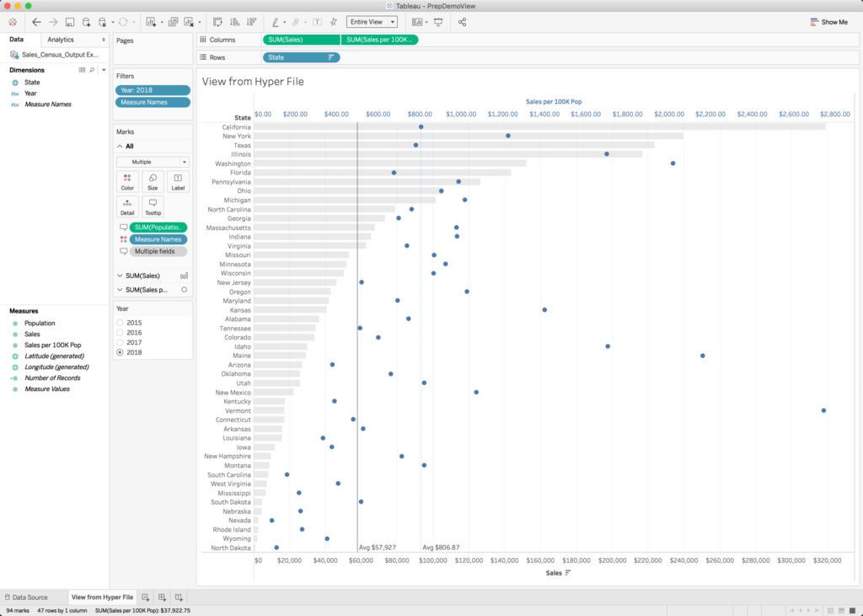
Task: Open the Tooltip editor in the Marks card
Action: [153, 208]
